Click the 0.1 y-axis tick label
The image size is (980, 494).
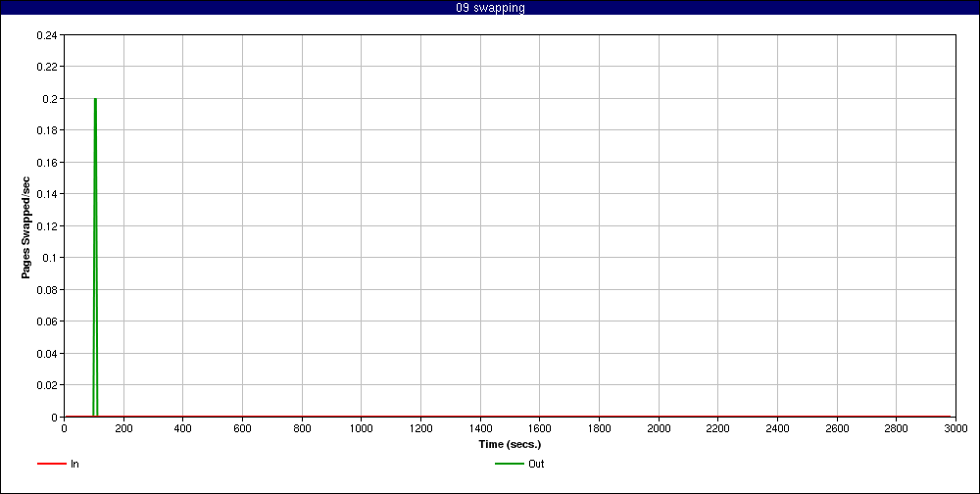pyautogui.click(x=49, y=258)
